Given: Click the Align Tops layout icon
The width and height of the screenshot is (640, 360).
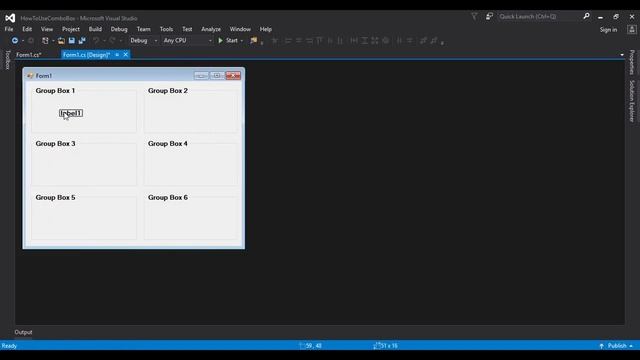Looking at the screenshot, I should pos(320,40).
